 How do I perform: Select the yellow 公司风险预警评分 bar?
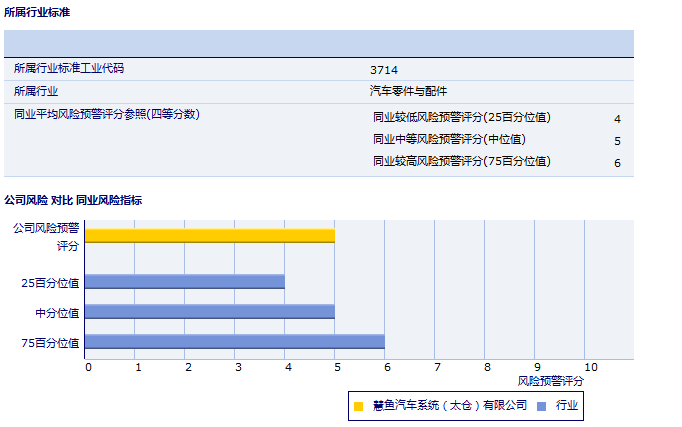pyautogui.click(x=209, y=235)
